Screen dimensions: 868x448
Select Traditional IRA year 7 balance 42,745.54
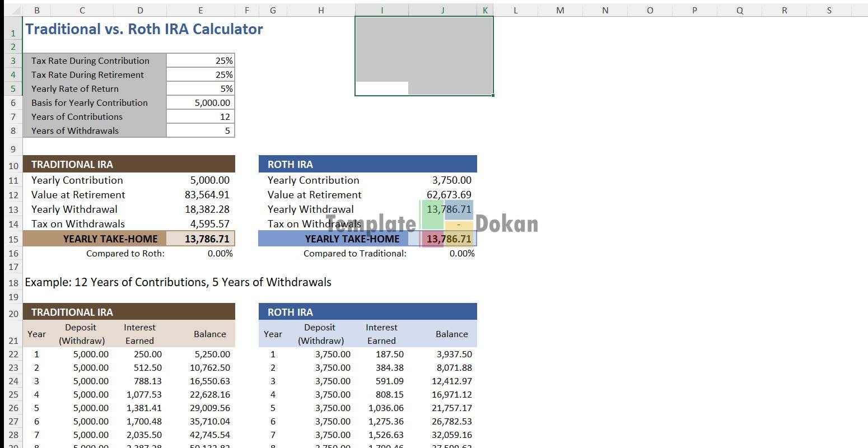pos(209,435)
